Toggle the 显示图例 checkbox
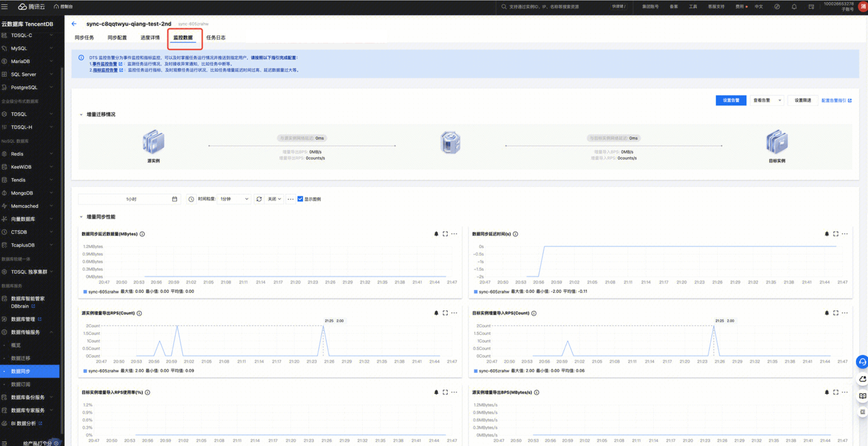Image resolution: width=868 pixels, height=446 pixels. (300, 199)
